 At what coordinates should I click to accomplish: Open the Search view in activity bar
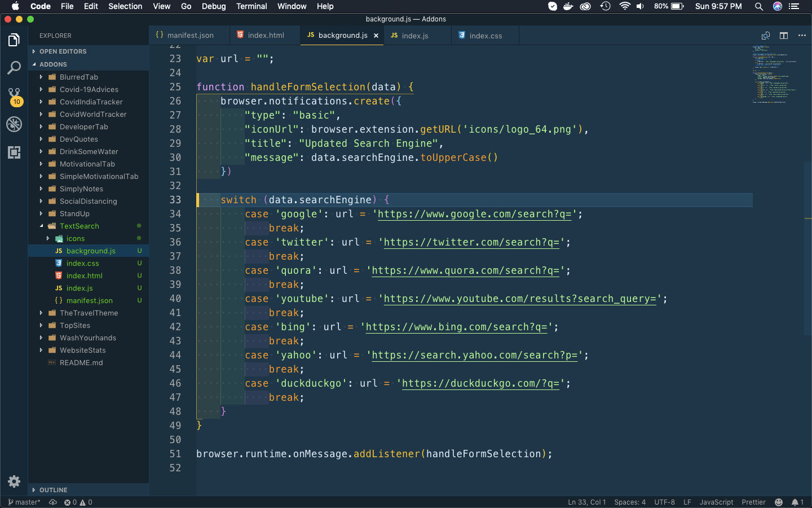click(x=14, y=68)
